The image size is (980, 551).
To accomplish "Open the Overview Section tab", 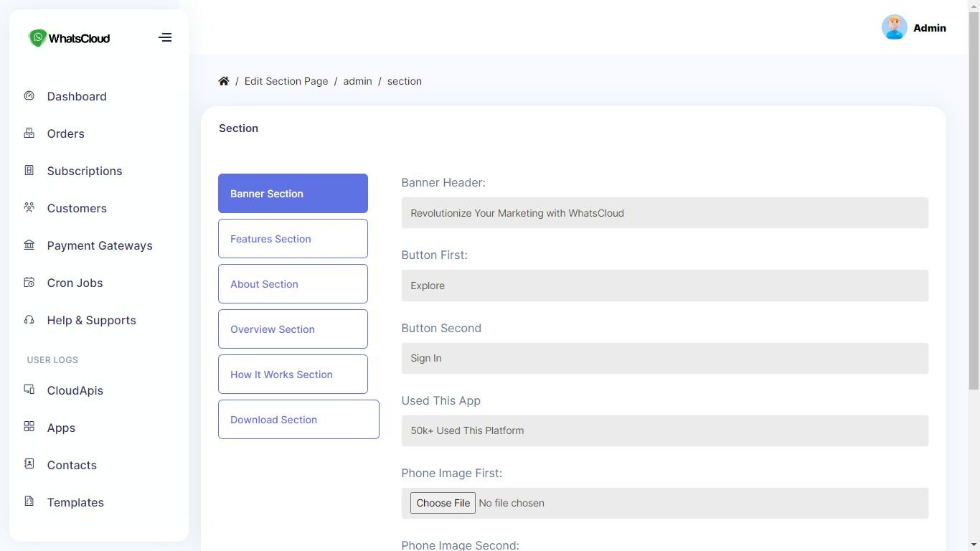I will pos(293,329).
